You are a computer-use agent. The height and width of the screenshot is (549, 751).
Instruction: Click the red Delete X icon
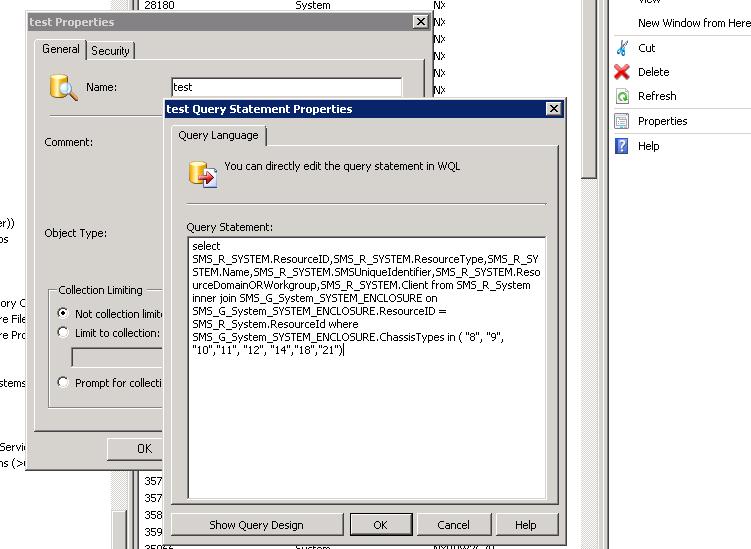coord(621,72)
